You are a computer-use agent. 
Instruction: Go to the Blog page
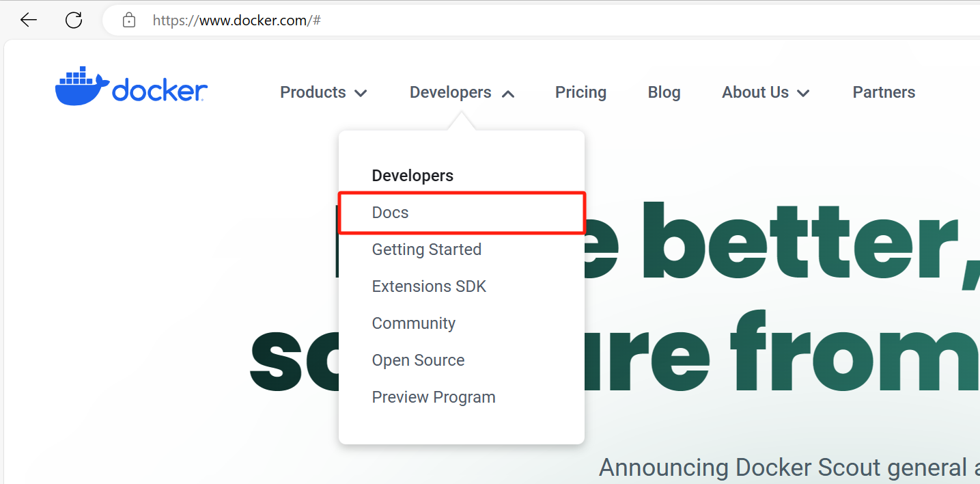click(x=664, y=92)
